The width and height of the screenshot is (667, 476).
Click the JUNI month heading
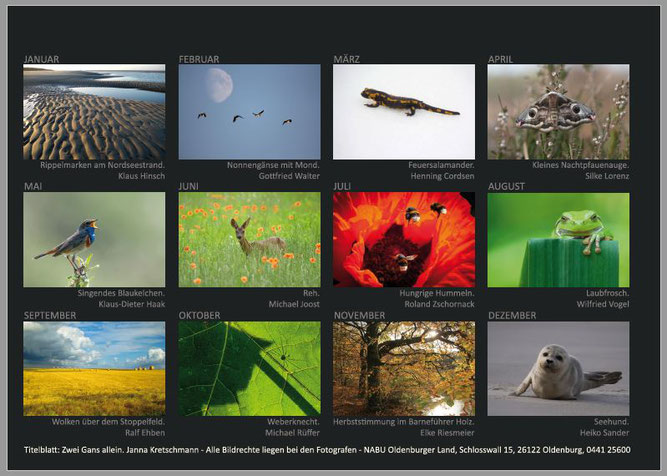point(188,186)
